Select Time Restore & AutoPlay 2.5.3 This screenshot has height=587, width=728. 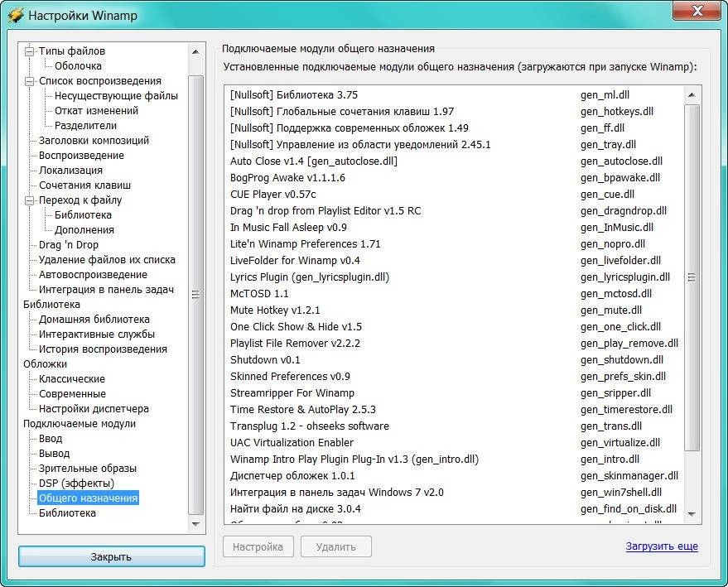(454, 409)
